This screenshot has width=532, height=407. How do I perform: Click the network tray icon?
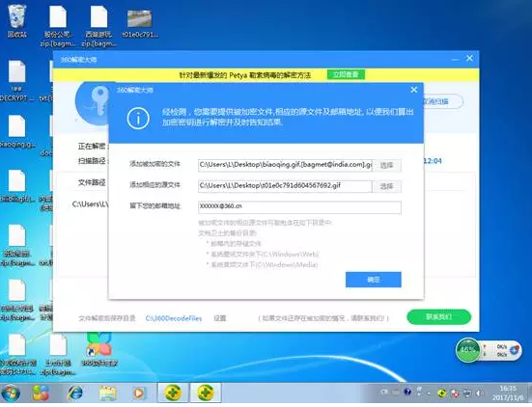[x=467, y=393]
